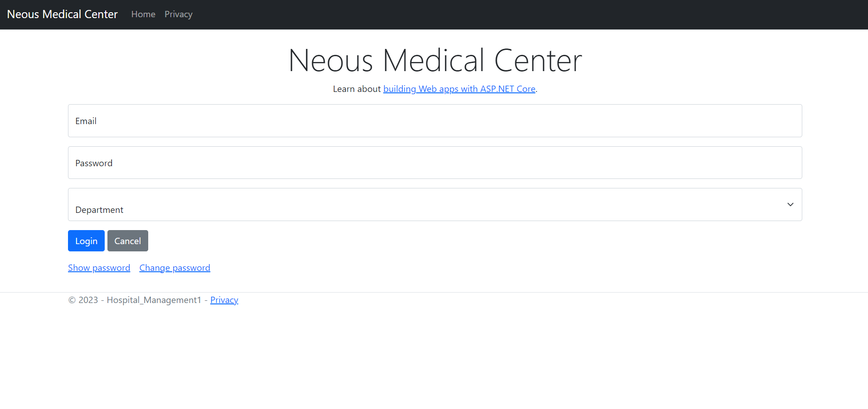Open the Privacy page from the footer

tap(224, 299)
